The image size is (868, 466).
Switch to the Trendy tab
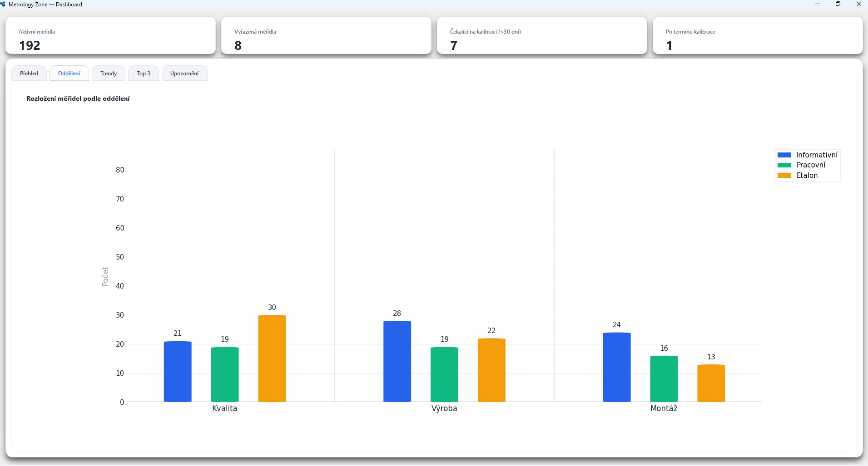coord(109,74)
